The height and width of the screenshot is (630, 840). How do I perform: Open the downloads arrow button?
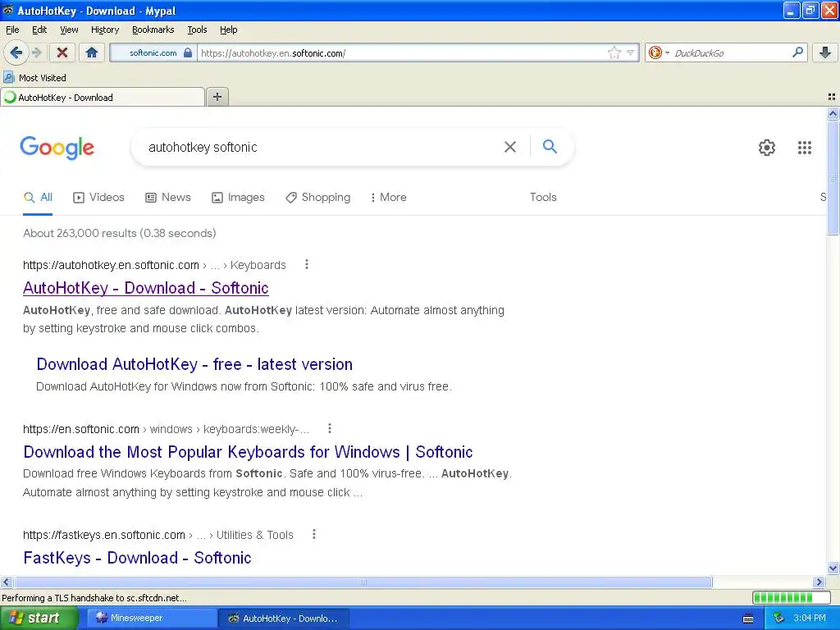[x=825, y=52]
